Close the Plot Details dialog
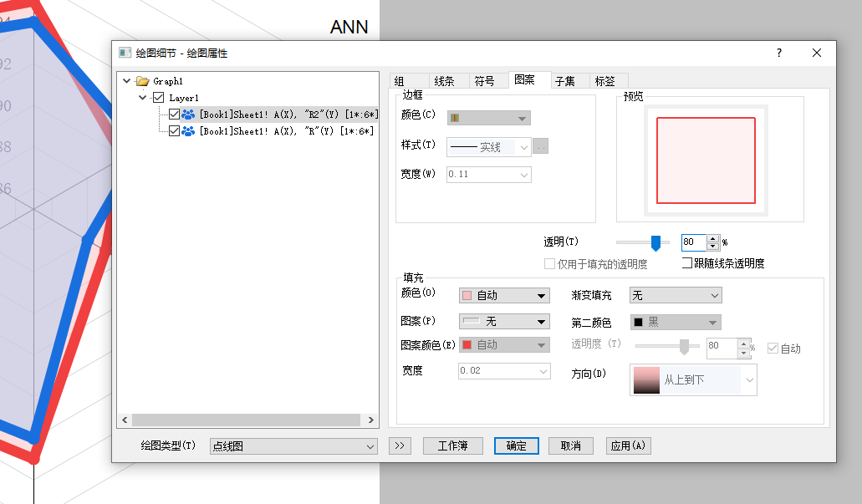Viewport: 862px width, 504px height. tap(817, 53)
